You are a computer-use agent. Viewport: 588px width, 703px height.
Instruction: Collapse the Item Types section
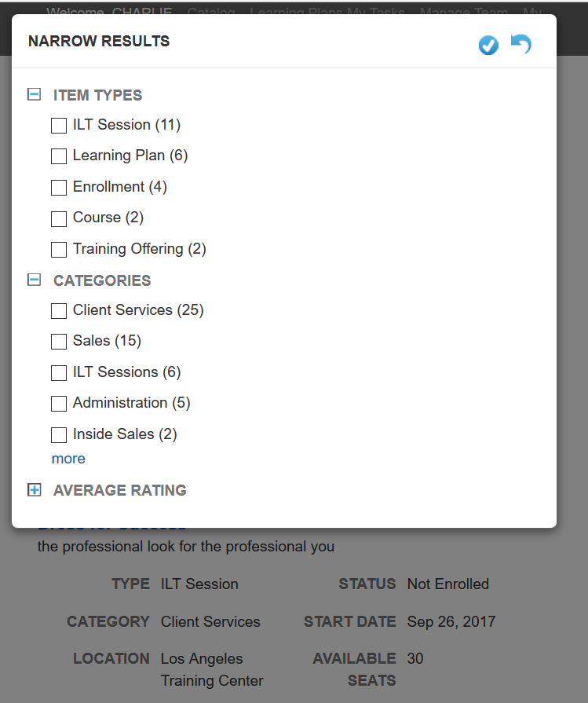[x=34, y=95]
